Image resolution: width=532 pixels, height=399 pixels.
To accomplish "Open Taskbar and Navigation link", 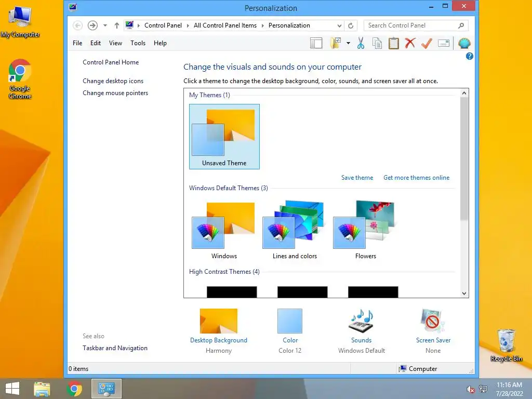I will 115,348.
